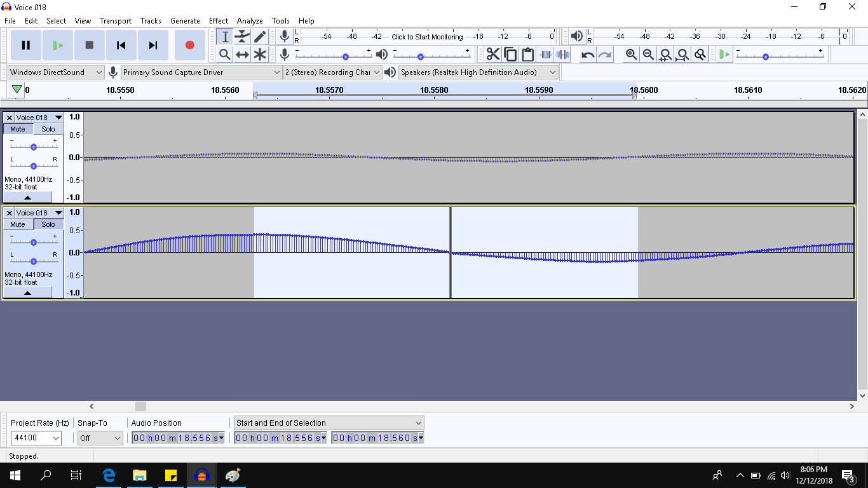This screenshot has height=488, width=868.
Task: Open Windows Start menu
Action: coord(15,475)
